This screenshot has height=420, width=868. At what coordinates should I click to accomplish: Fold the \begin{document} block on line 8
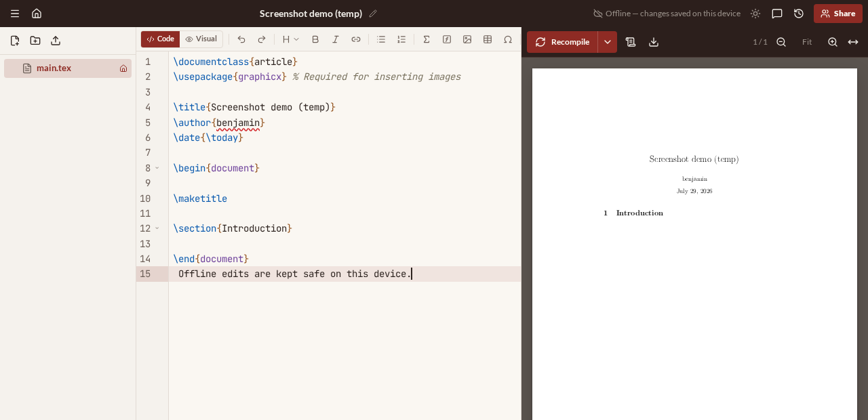click(x=157, y=168)
